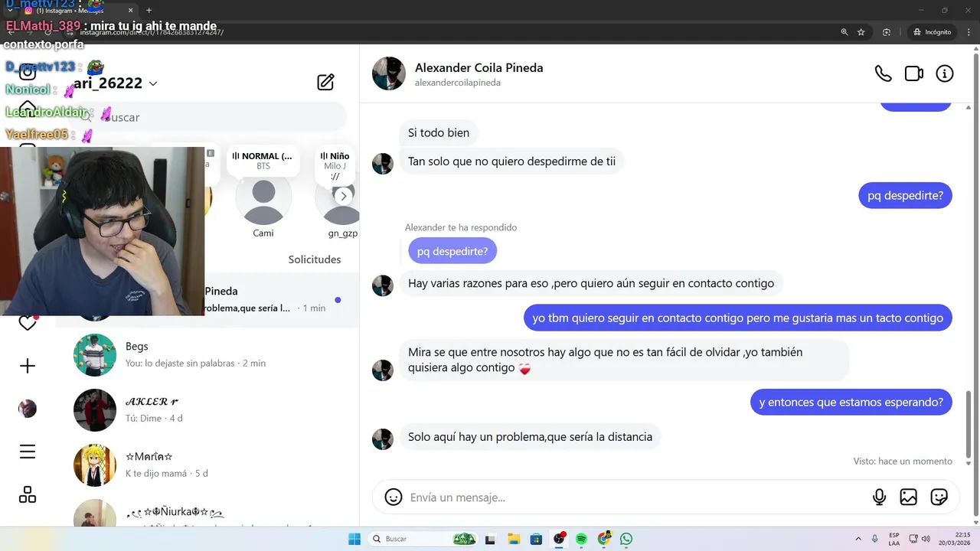The width and height of the screenshot is (980, 551).
Task: Click message 'Hay varias razones para eso'
Action: pos(591,283)
